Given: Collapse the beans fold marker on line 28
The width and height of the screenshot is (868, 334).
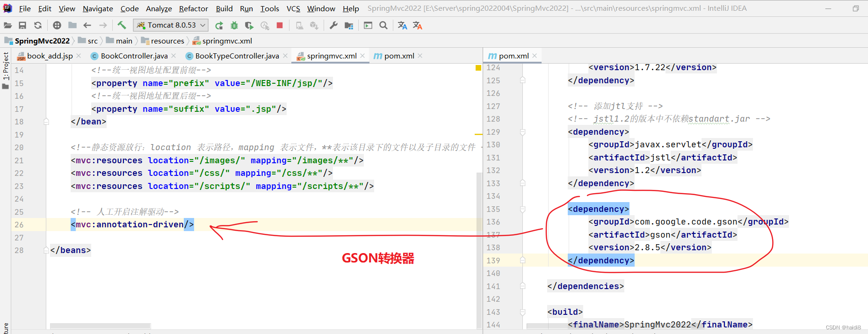Looking at the screenshot, I should (x=46, y=250).
